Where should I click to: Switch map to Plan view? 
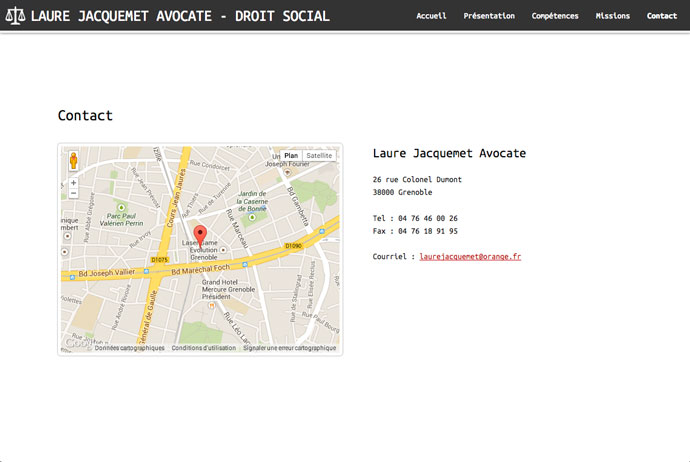point(290,156)
